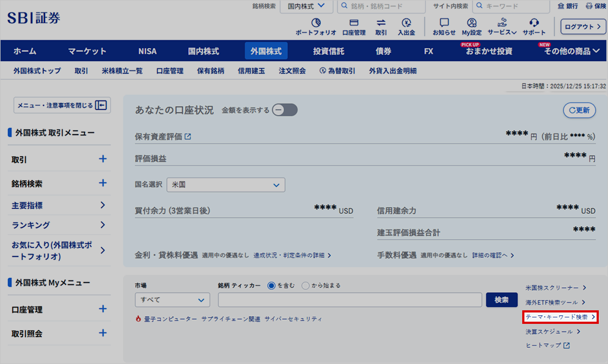Open the ポートフォリオ portfolio icon

tap(315, 23)
